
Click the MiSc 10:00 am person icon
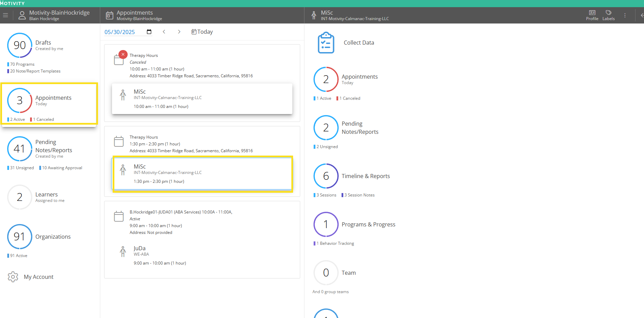[x=123, y=95]
